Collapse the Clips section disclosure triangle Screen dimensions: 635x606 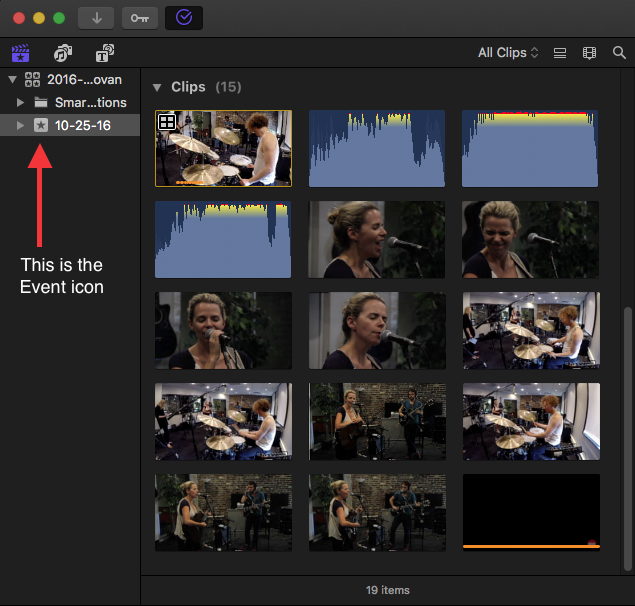(157, 88)
